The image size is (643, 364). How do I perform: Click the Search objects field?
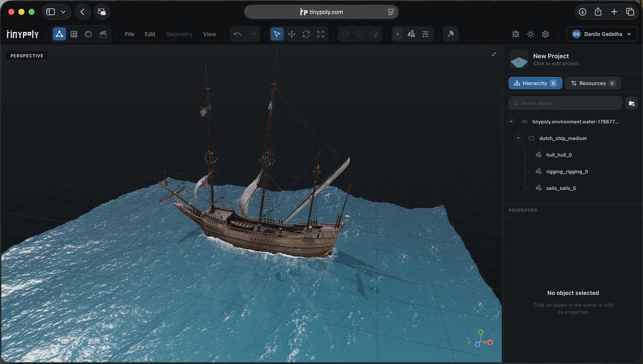[x=565, y=103]
